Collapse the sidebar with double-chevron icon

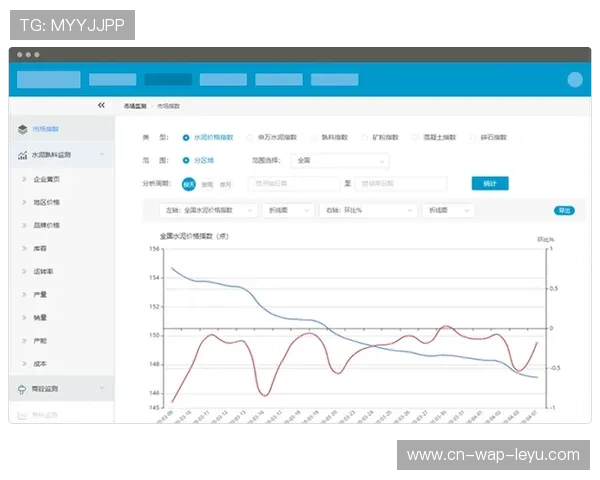101,105
